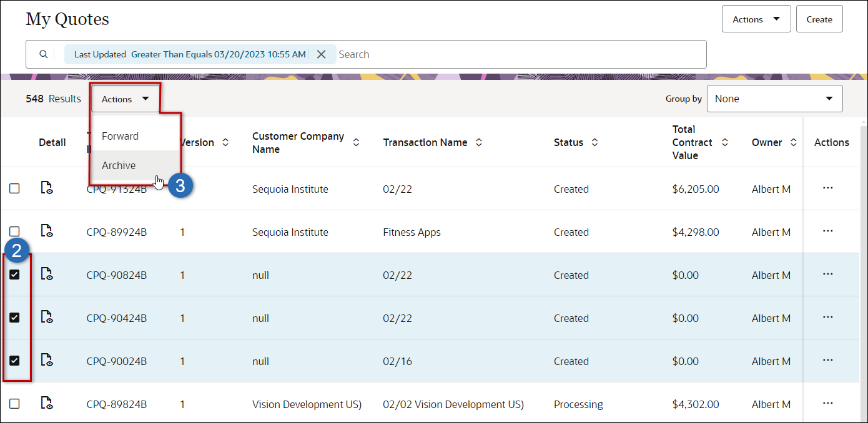Check the checkbox for quote CPQ-91324B
The height and width of the screenshot is (423, 868).
point(14,187)
